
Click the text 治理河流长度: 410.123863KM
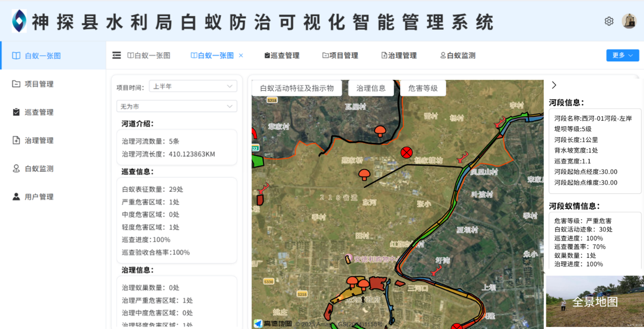pyautogui.click(x=169, y=154)
